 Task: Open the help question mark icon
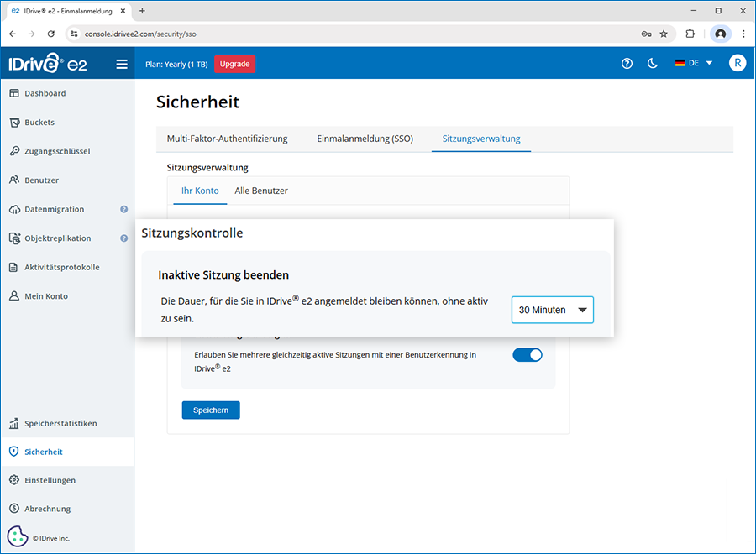pyautogui.click(x=627, y=64)
